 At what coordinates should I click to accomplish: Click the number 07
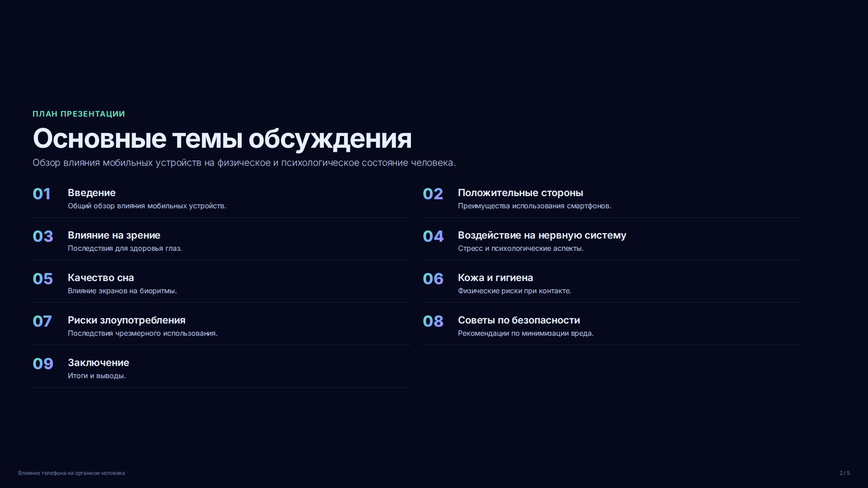tap(42, 321)
